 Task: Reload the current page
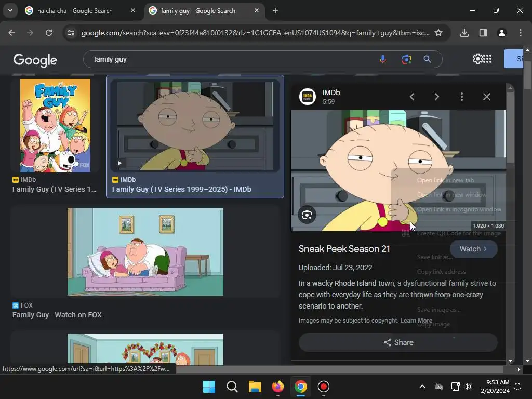49,33
